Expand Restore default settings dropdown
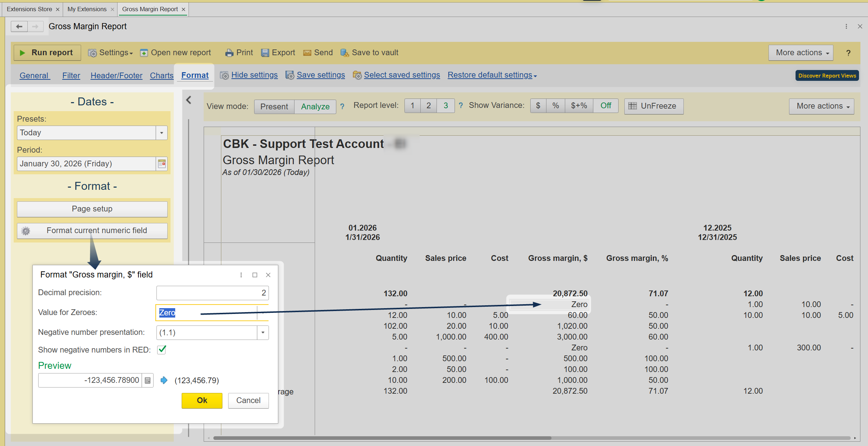 [x=492, y=75]
